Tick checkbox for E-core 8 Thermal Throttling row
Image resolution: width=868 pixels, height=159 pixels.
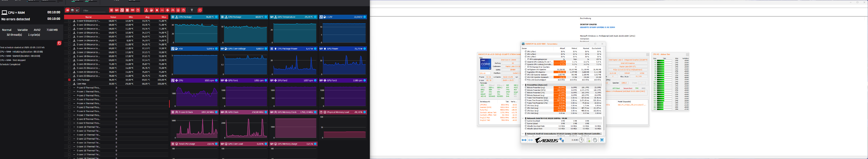click(69, 119)
